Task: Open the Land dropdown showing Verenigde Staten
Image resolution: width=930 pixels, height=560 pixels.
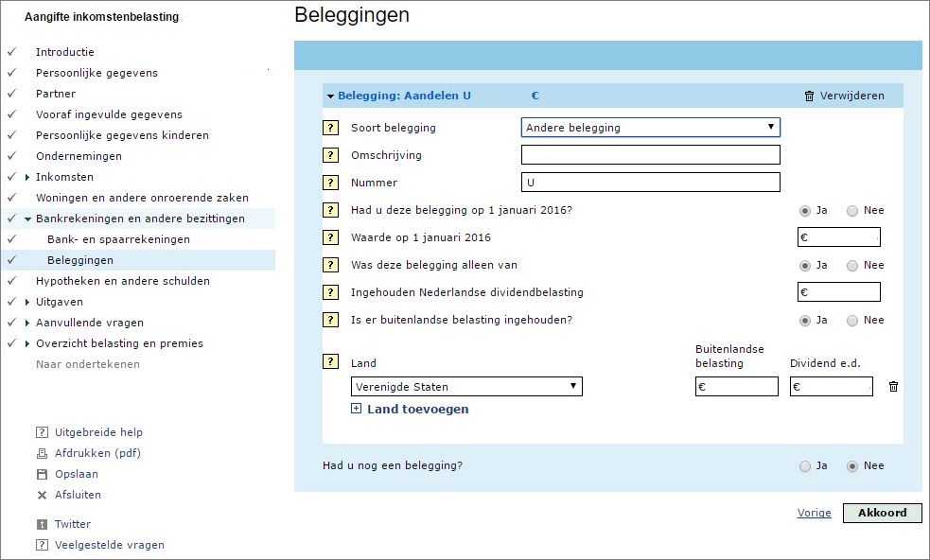Action: [466, 386]
